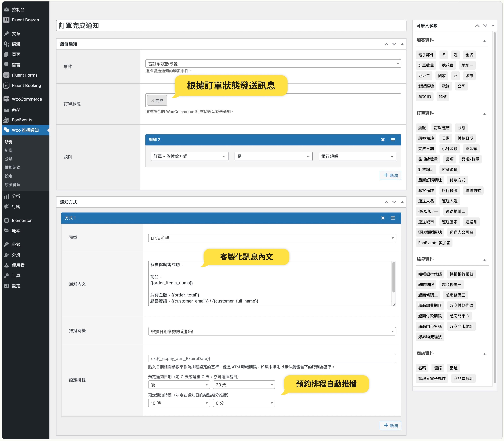Insert the 總金額 parameter tag
504x441 pixels.
pyautogui.click(x=471, y=149)
